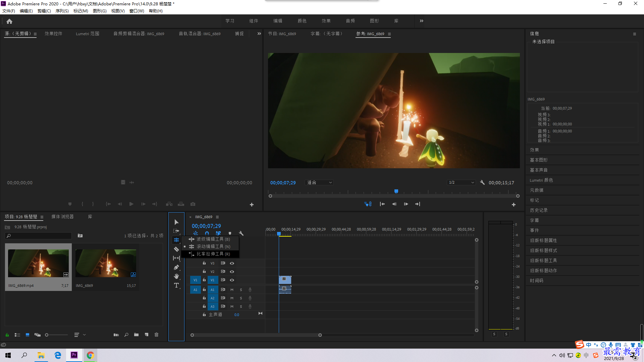Open the IMG_6869 sequence panel menu
Screen dimensions: 644x362
[x=217, y=217]
